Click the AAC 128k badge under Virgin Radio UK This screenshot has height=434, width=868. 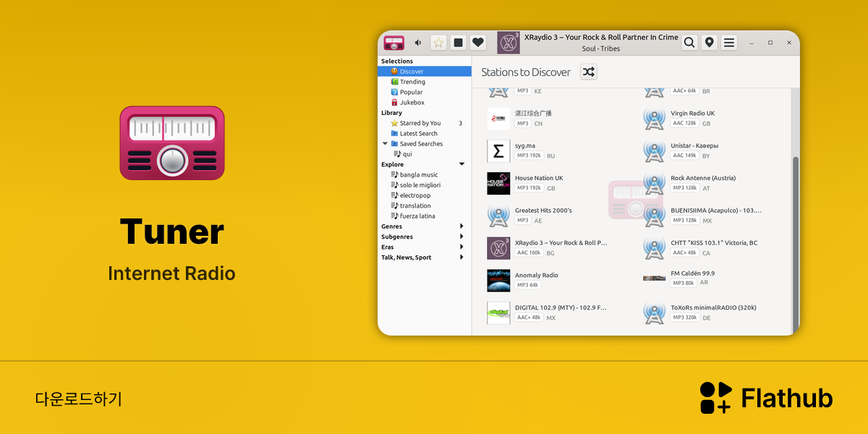684,123
